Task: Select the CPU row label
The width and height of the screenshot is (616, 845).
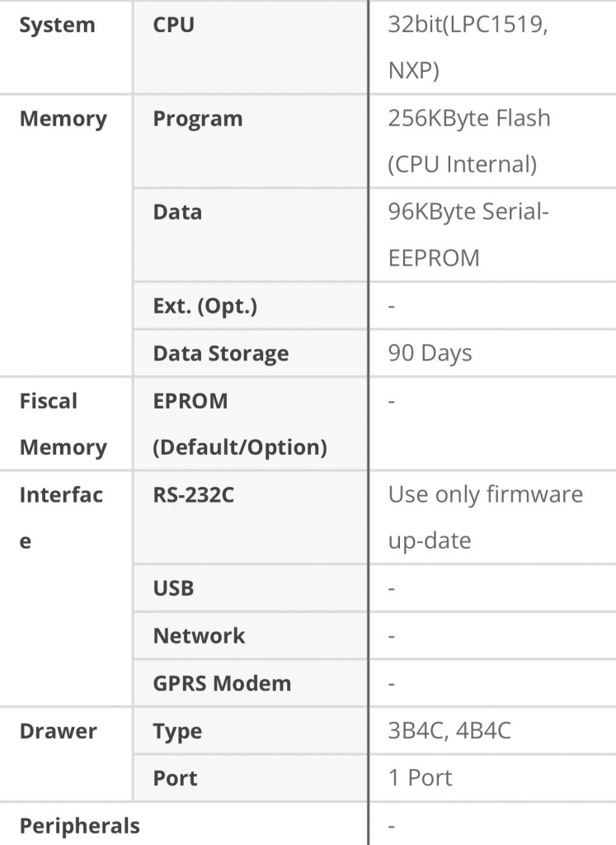Action: pos(174,25)
